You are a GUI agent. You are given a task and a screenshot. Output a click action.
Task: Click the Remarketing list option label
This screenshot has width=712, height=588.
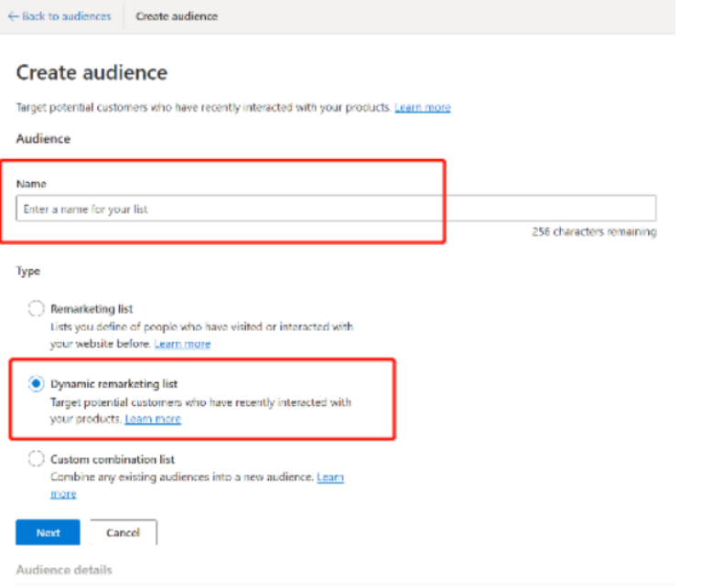pyautogui.click(x=92, y=309)
